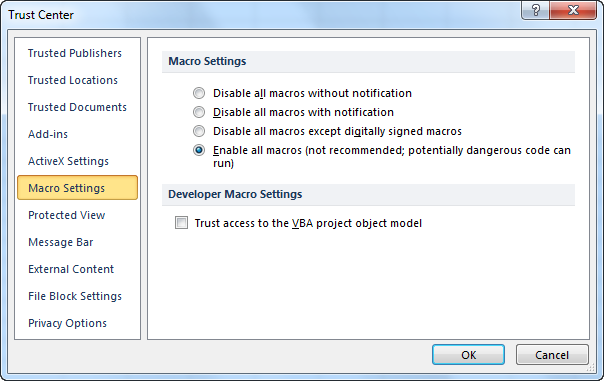Select the Macro Settings category
604x381 pixels.
(77, 188)
